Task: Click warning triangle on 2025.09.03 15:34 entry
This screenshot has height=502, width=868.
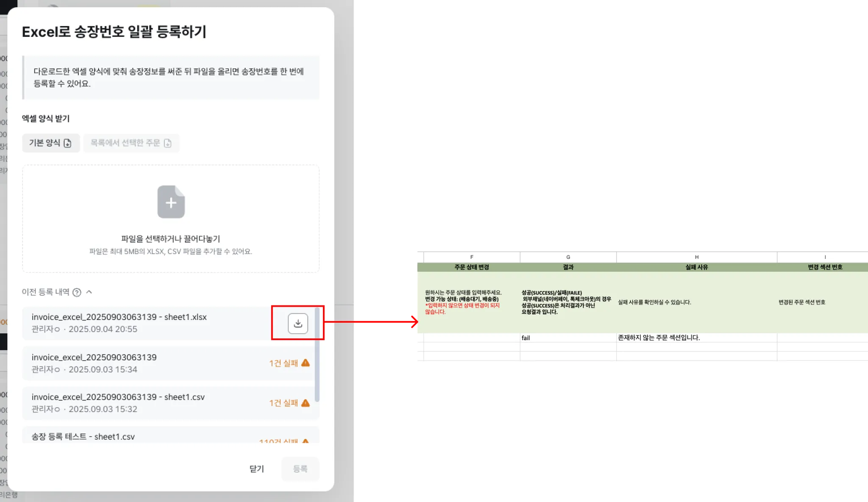Action: 306,363
